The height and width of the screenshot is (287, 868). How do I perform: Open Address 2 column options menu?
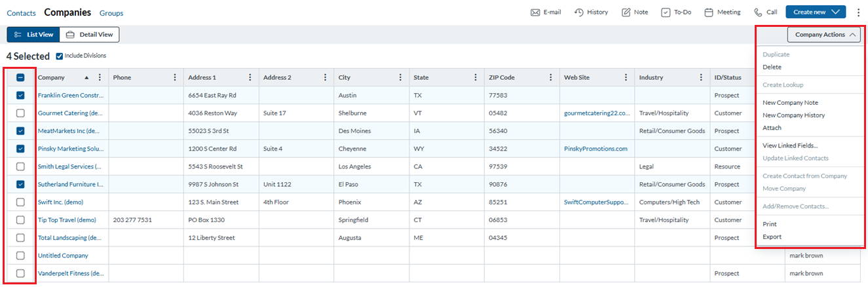click(326, 77)
